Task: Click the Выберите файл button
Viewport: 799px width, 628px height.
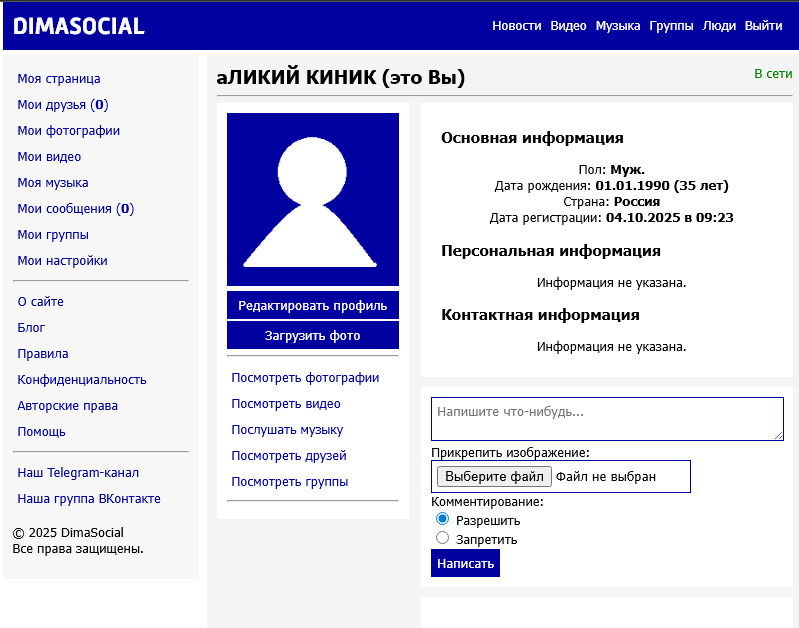Action: [x=494, y=477]
